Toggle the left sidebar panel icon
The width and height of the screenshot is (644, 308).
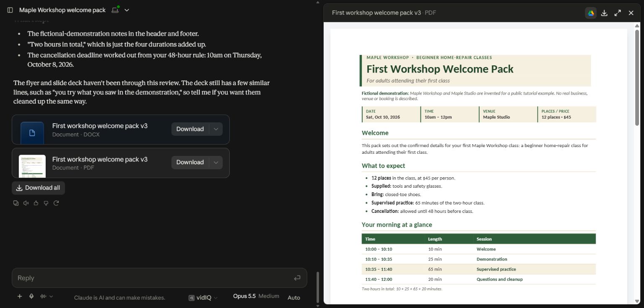point(10,10)
